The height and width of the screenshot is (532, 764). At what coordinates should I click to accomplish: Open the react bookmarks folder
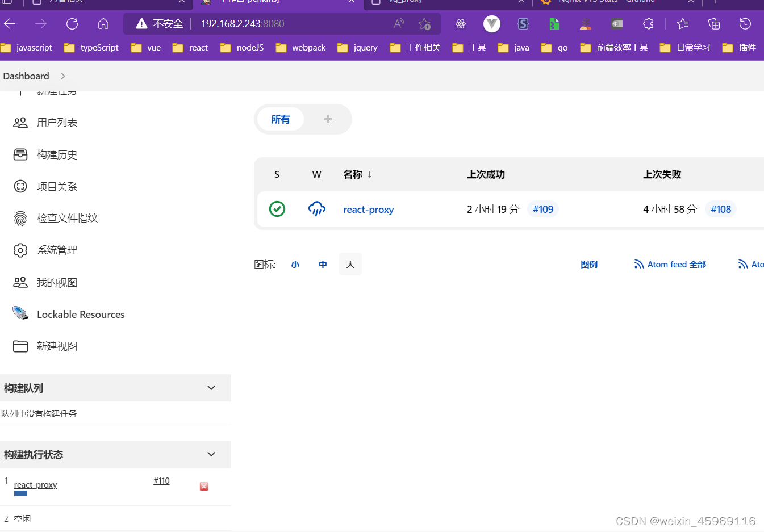[190, 48]
